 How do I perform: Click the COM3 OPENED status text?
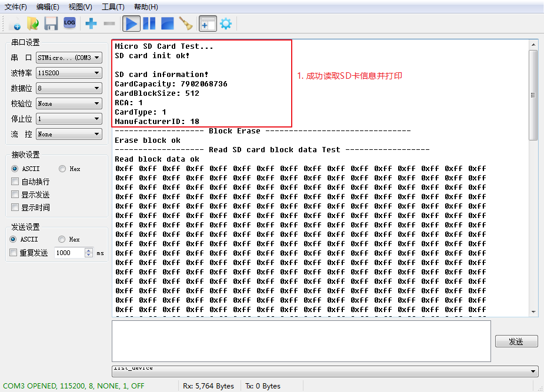point(74,386)
